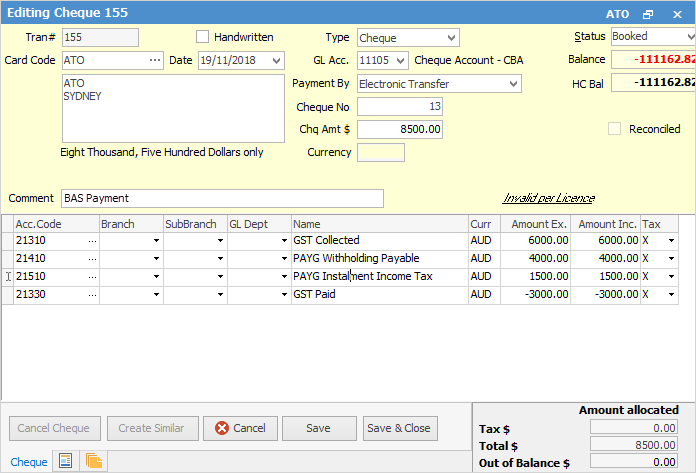Viewport: 696px width, 473px height.
Task: Click the Card Code ellipsis lookup button
Action: coord(154,61)
